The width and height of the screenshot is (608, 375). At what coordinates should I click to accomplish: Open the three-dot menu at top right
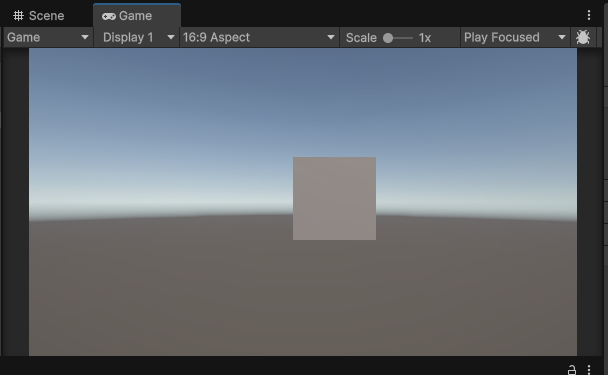click(x=589, y=15)
